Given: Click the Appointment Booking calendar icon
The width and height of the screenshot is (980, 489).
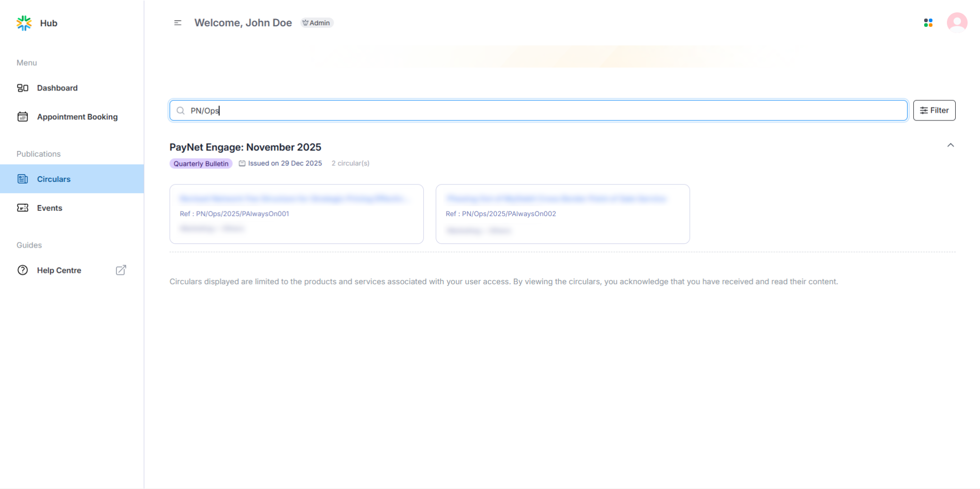Looking at the screenshot, I should pos(23,117).
